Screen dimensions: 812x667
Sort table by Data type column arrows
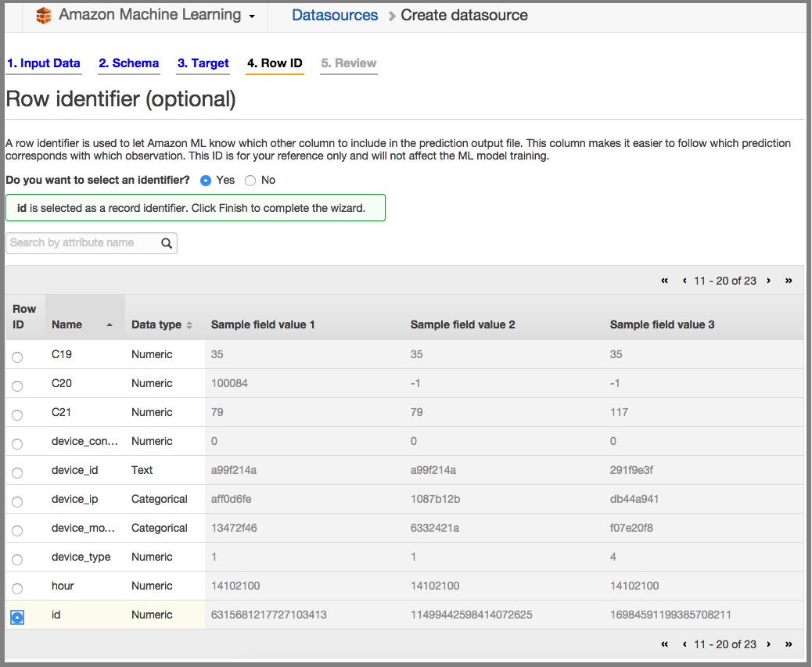(x=189, y=325)
